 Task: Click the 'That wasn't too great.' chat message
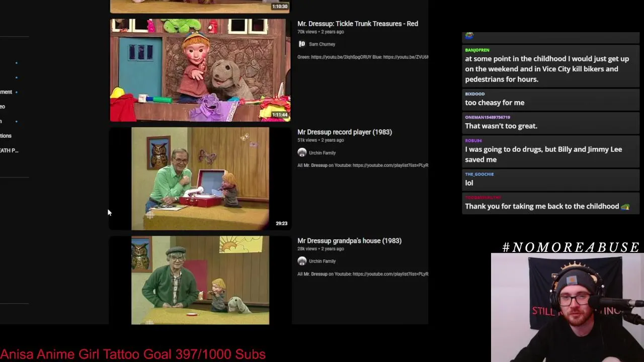pos(501,126)
